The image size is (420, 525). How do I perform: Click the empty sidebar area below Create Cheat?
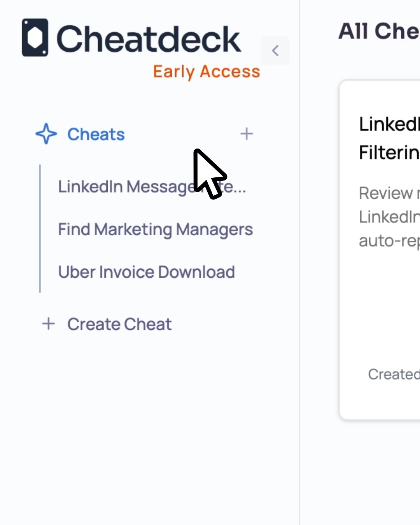[x=148, y=428]
